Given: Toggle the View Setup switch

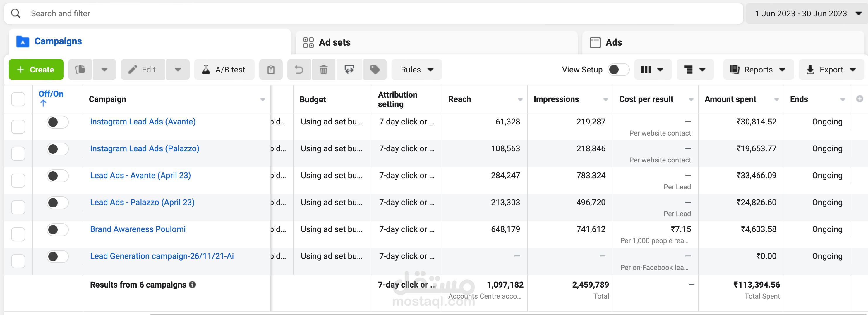Looking at the screenshot, I should 618,70.
